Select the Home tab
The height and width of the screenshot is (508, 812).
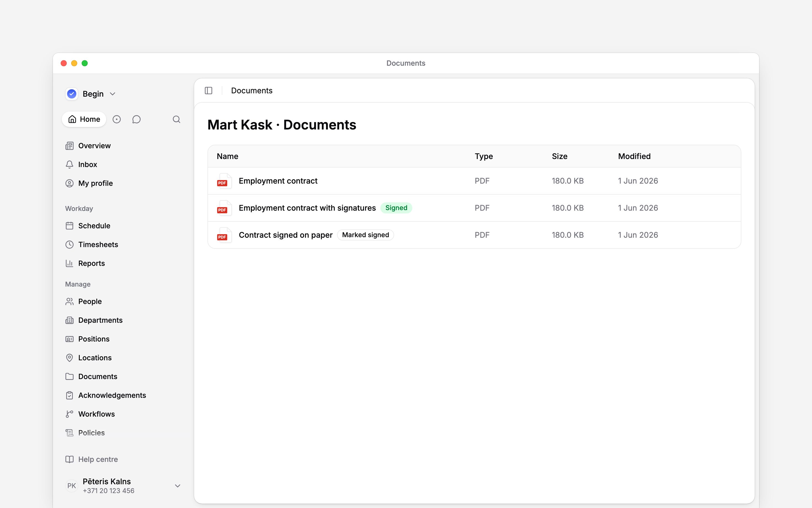[84, 119]
